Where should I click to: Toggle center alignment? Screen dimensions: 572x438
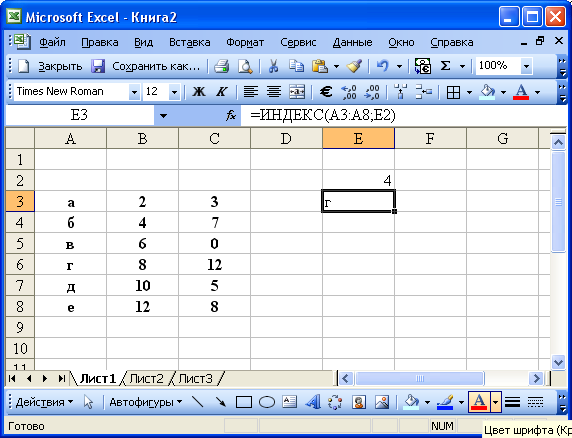coord(274,92)
